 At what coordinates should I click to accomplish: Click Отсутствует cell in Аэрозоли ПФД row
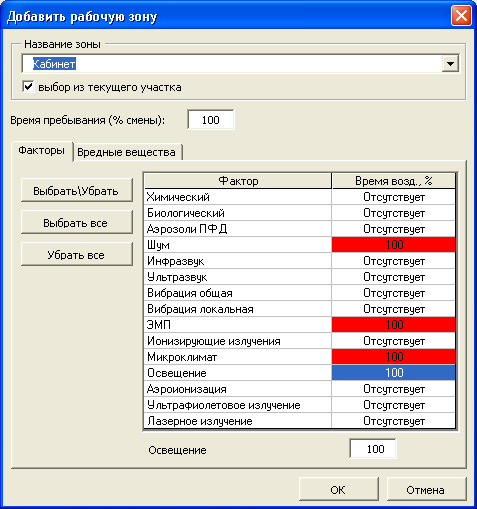pos(394,229)
